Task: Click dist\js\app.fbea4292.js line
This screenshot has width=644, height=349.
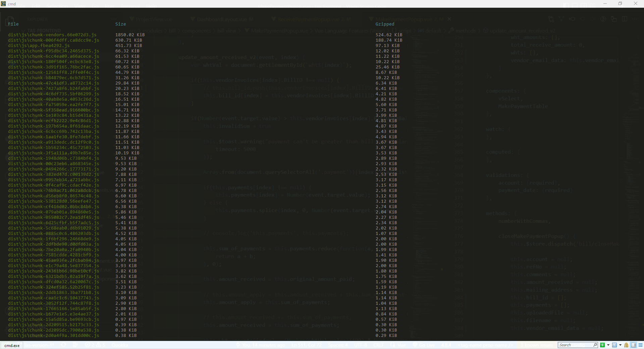Action: [39, 46]
